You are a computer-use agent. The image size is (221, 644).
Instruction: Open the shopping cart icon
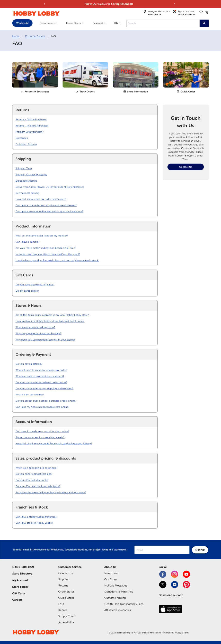[x=207, y=12]
